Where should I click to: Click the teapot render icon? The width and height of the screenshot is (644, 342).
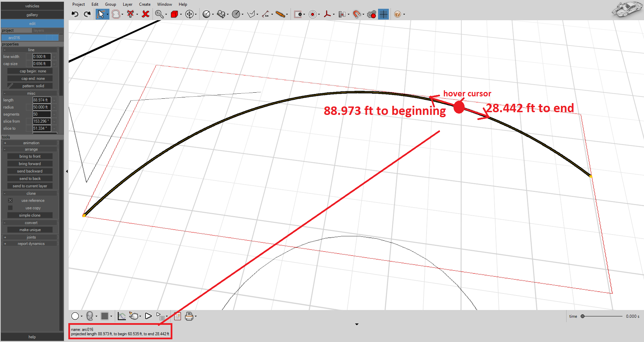coord(134,316)
